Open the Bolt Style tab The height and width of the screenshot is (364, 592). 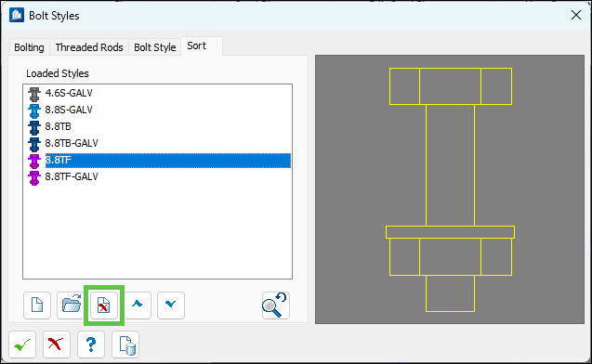(x=155, y=47)
